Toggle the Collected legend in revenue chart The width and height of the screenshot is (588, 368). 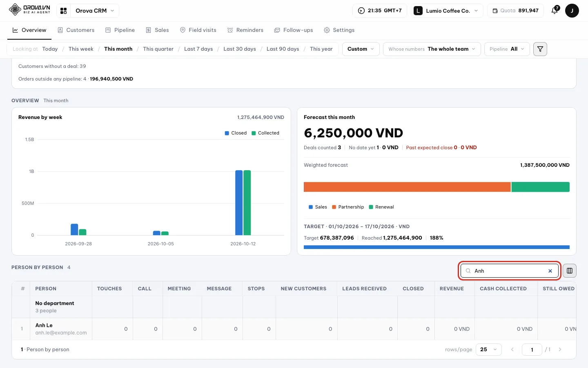coord(265,133)
